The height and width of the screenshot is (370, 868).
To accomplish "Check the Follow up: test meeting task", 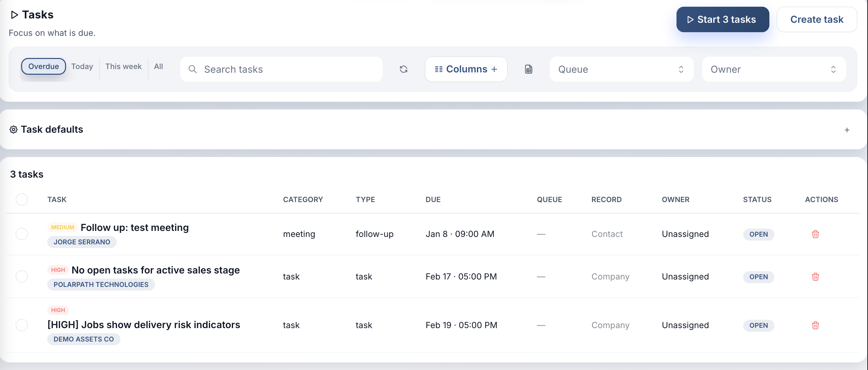I will coord(21,234).
